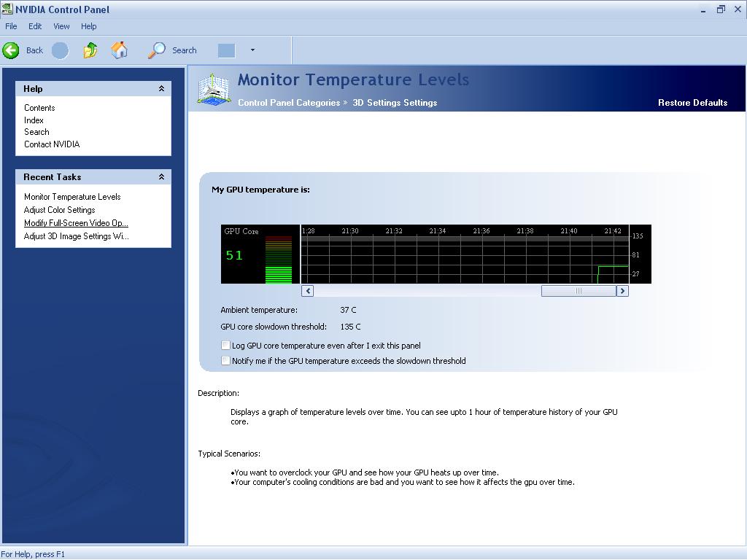The height and width of the screenshot is (560, 747).
Task: Go to Home via house icon
Action: tap(119, 50)
